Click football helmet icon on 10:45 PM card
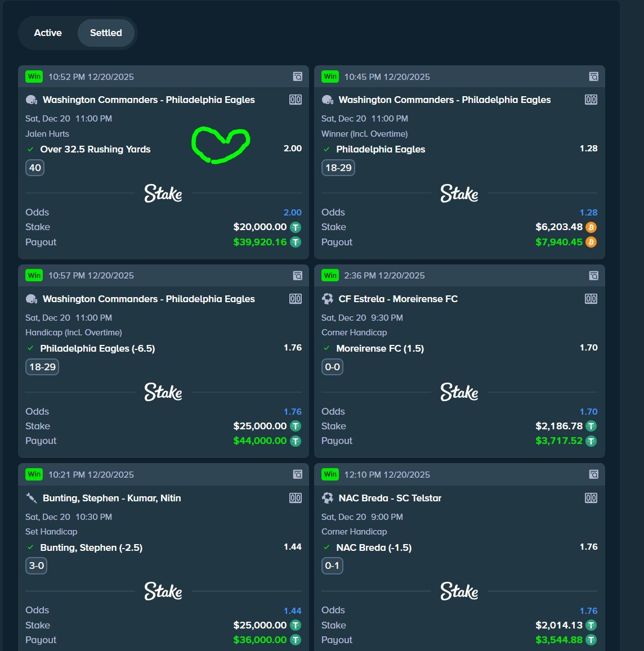This screenshot has height=651, width=644. tap(328, 100)
